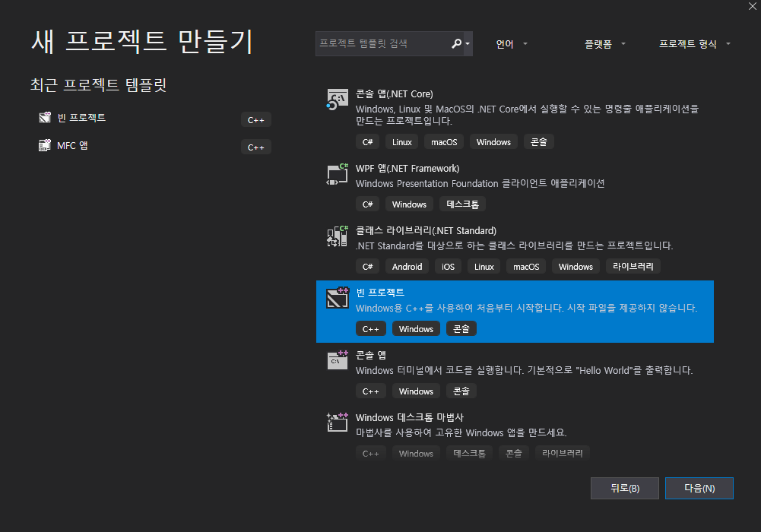Click the 다음(N) button
The width and height of the screenshot is (761, 532).
[x=699, y=489]
